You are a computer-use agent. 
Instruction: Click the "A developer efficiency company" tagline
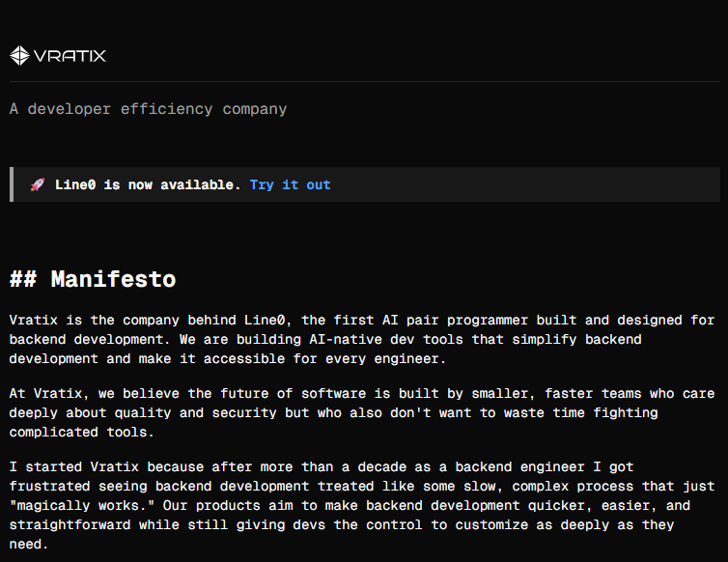148,109
